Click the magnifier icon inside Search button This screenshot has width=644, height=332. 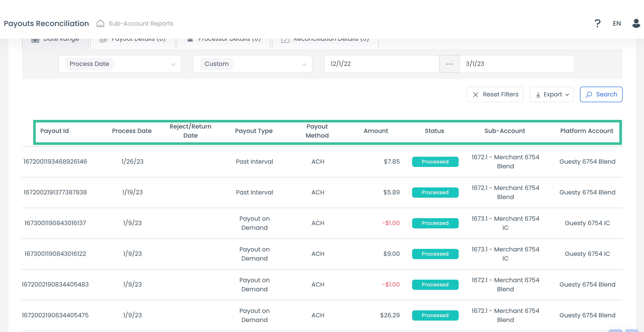(589, 95)
